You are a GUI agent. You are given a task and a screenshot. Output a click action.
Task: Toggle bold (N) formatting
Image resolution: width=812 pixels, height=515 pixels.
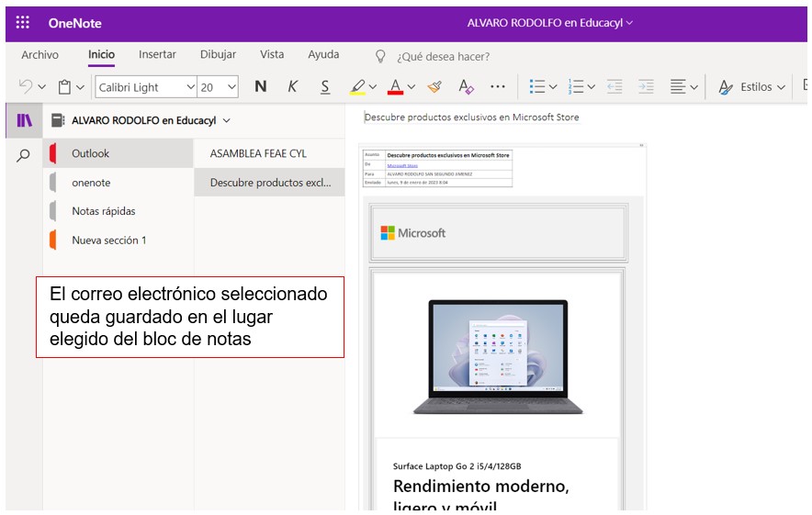click(x=261, y=86)
